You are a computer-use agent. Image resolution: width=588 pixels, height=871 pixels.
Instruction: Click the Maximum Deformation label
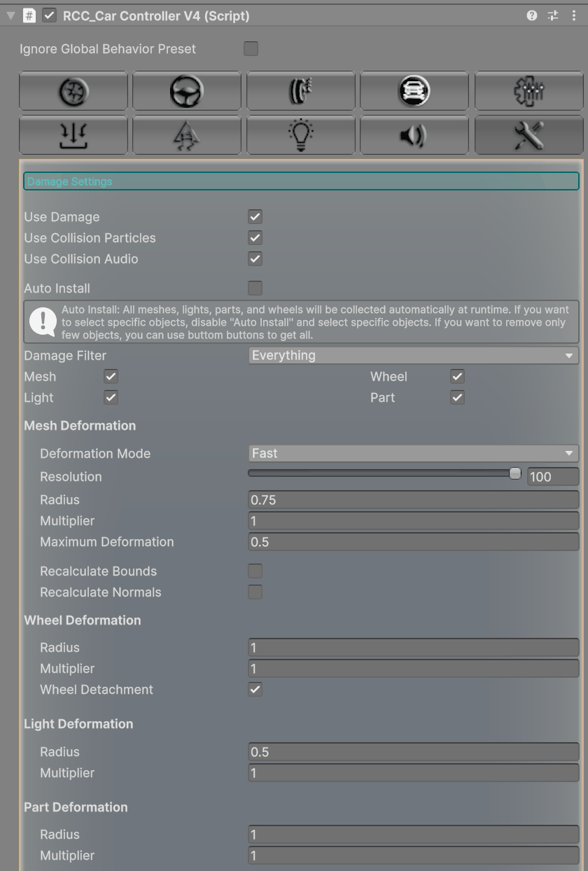coord(107,542)
